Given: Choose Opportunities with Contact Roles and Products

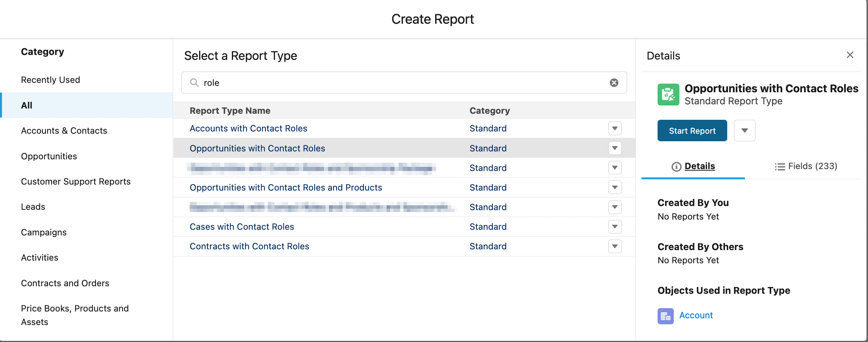Looking at the screenshot, I should [286, 188].
